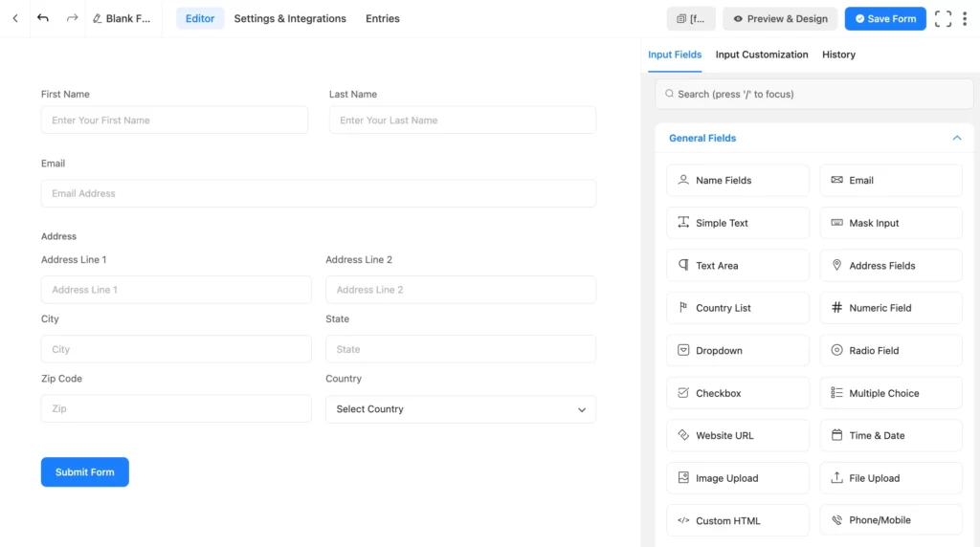Add the Image Upload field

point(738,478)
